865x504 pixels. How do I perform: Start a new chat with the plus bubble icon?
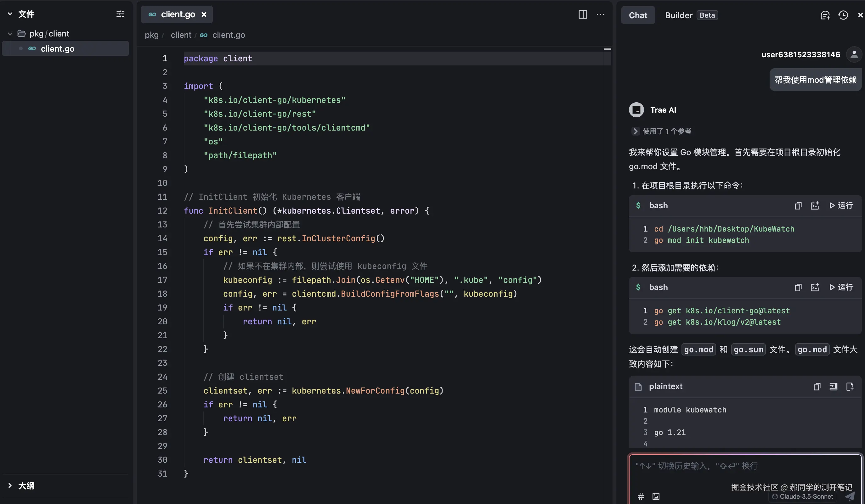pos(825,15)
